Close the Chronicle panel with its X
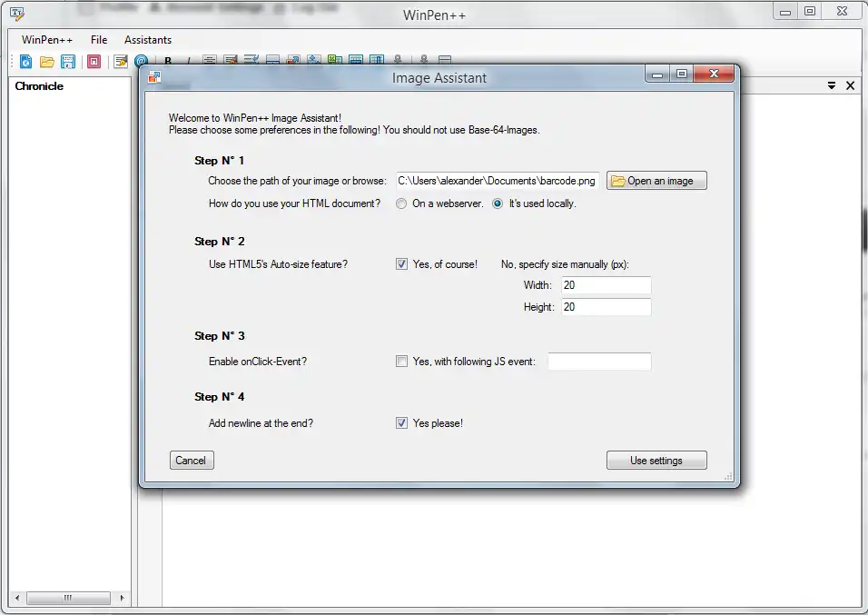868x615 pixels. pos(850,85)
